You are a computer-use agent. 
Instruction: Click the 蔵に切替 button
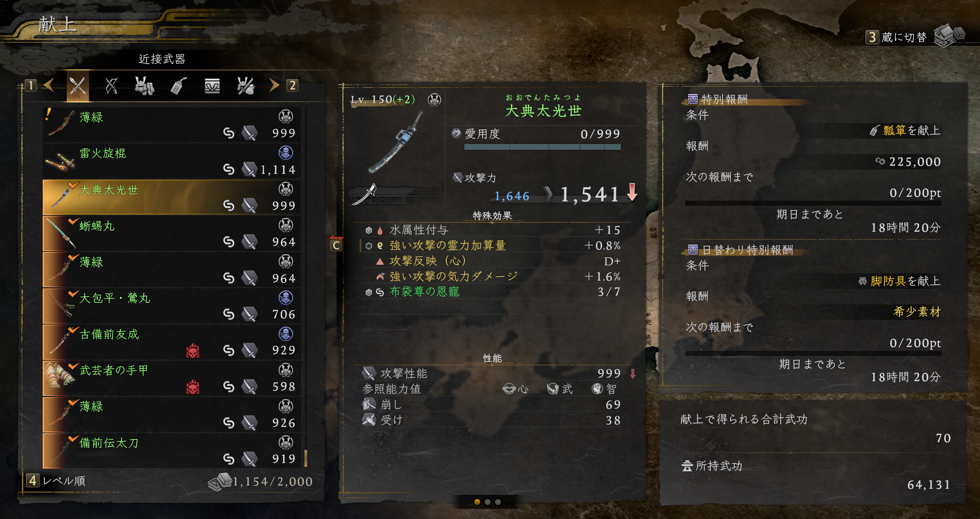pos(897,37)
